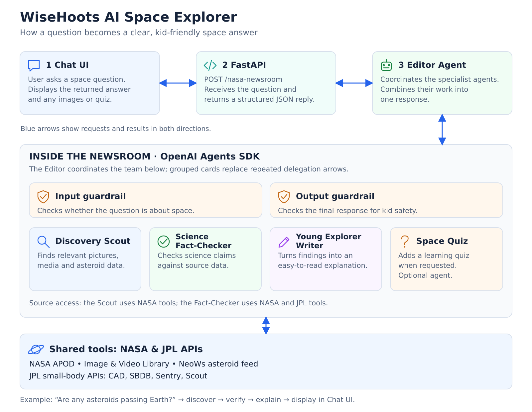This screenshot has height=412, width=532.
Task: Click the shield icon of Input guardrail
Action: point(43,197)
